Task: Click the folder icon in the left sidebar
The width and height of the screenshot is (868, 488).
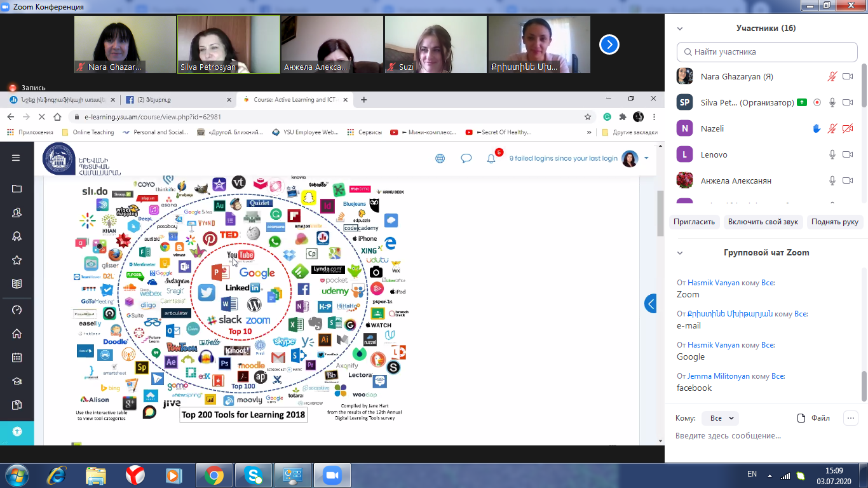Action: [17, 189]
